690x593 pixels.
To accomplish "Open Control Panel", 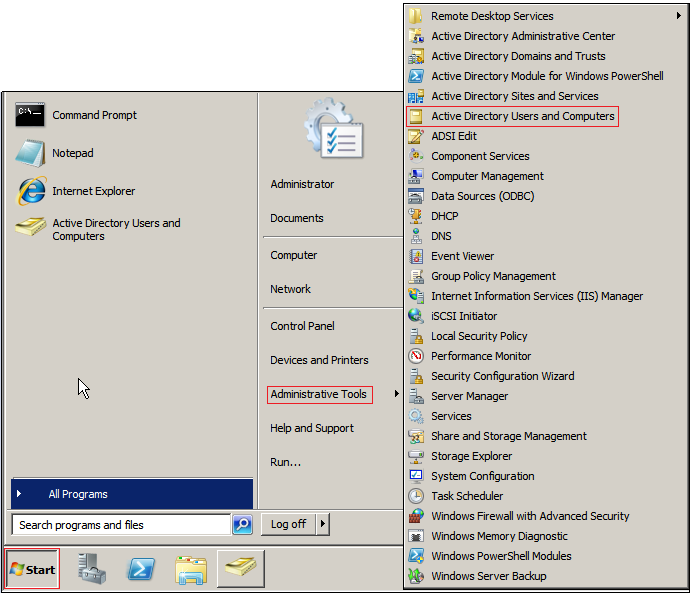I will tap(302, 326).
